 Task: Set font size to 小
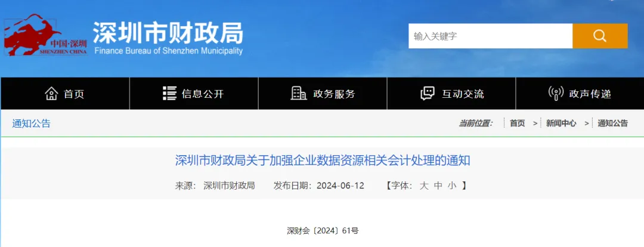tap(452, 186)
